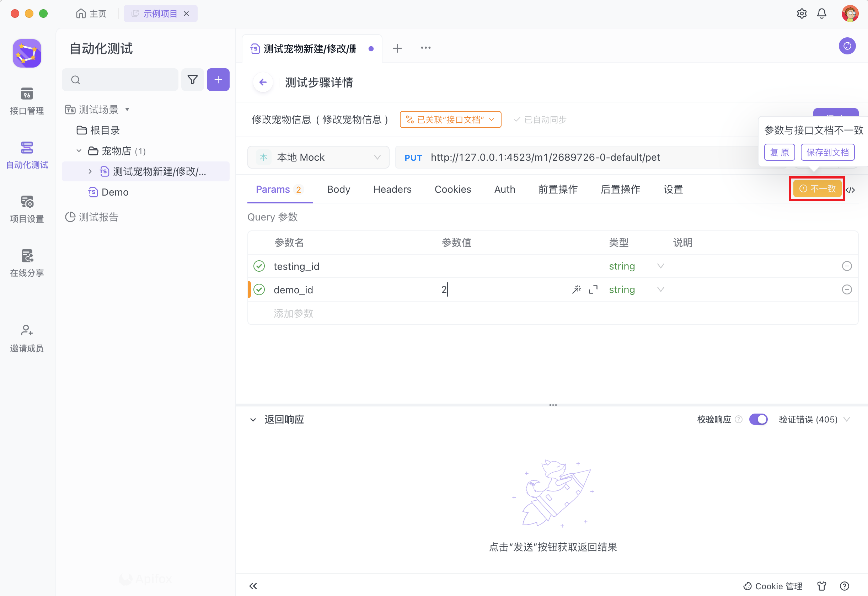The height and width of the screenshot is (596, 868).
Task: Expand the 已关联"接口文档" dropdown
Action: (x=450, y=119)
